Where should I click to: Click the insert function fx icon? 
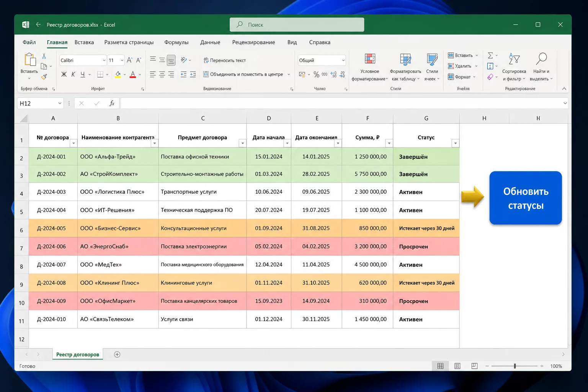click(x=112, y=103)
